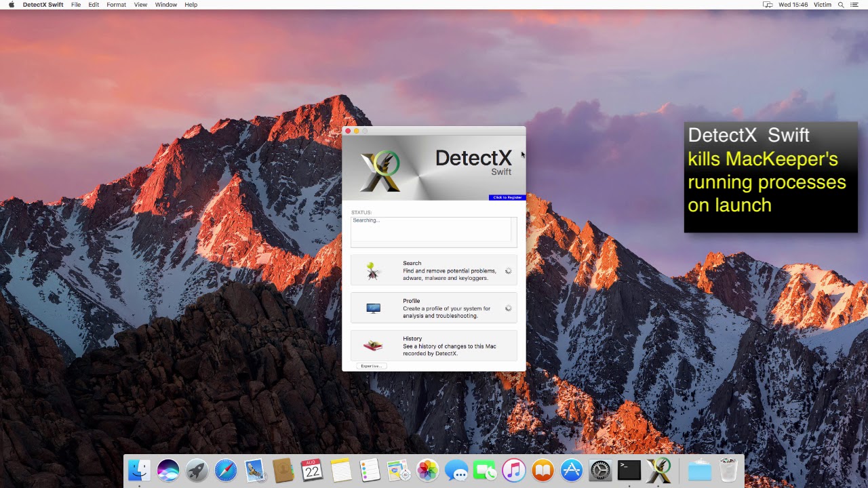Click the Victim user name in menu bar
The image size is (868, 488).
(823, 5)
